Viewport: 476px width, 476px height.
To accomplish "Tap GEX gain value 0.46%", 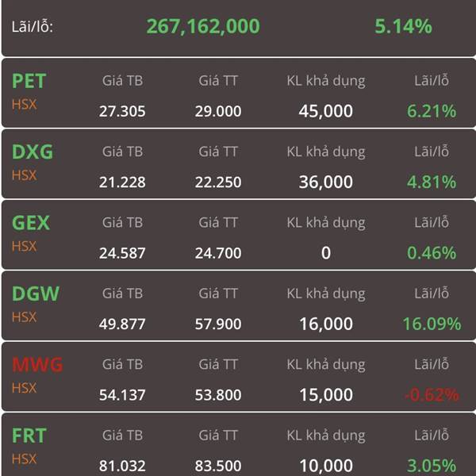I will pyautogui.click(x=432, y=253).
